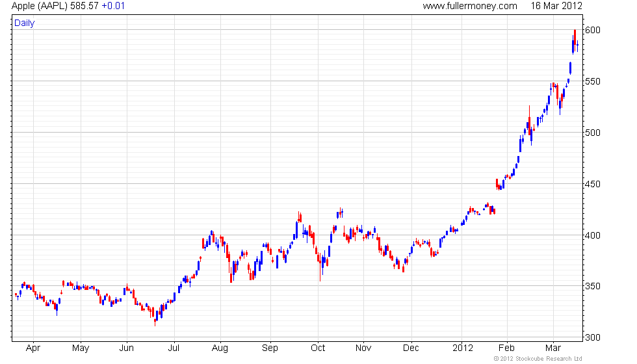Viewport: 637px width, 364px height.
Task: Click the 450 price axis label
Action: (x=592, y=185)
